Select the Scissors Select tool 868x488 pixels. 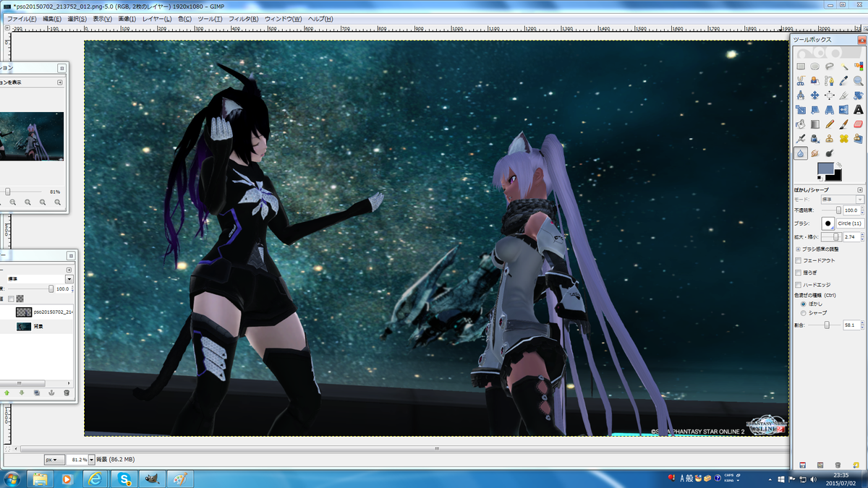point(801,80)
